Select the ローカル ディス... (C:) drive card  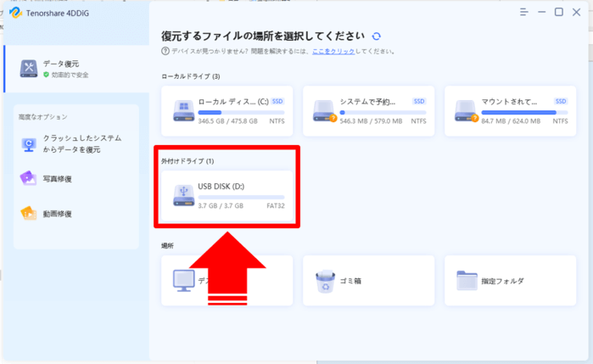click(x=227, y=111)
